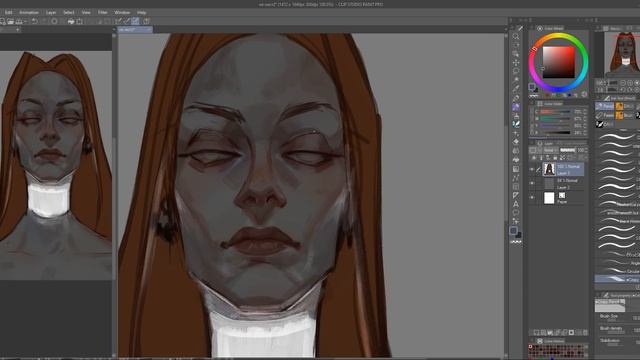Viewport: 640px width, 360px height.
Task: Click the New canvas icon in command bar
Action: pos(2,21)
